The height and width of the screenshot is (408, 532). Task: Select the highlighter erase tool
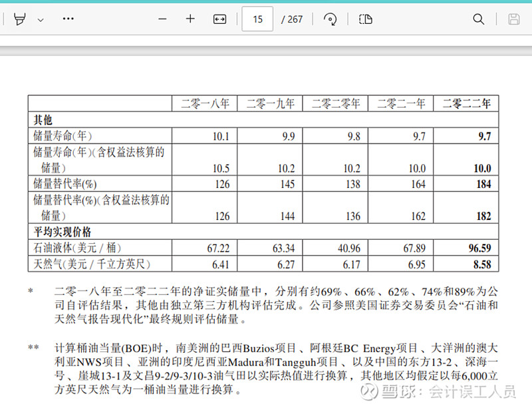(x=20, y=19)
